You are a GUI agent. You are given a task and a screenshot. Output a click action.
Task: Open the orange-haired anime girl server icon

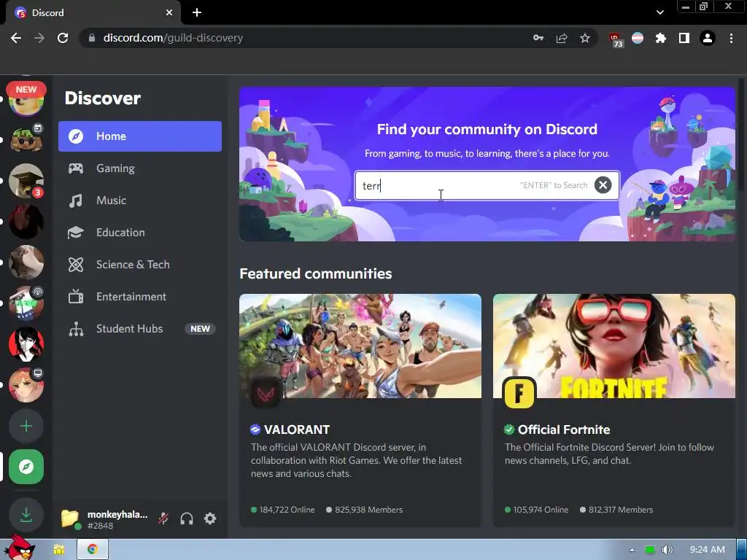(x=26, y=385)
